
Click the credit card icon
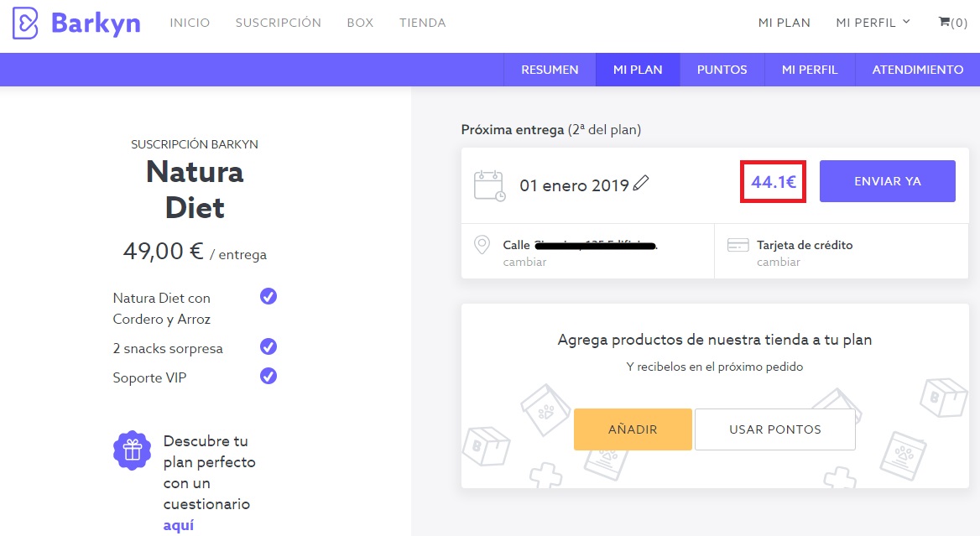coord(738,246)
